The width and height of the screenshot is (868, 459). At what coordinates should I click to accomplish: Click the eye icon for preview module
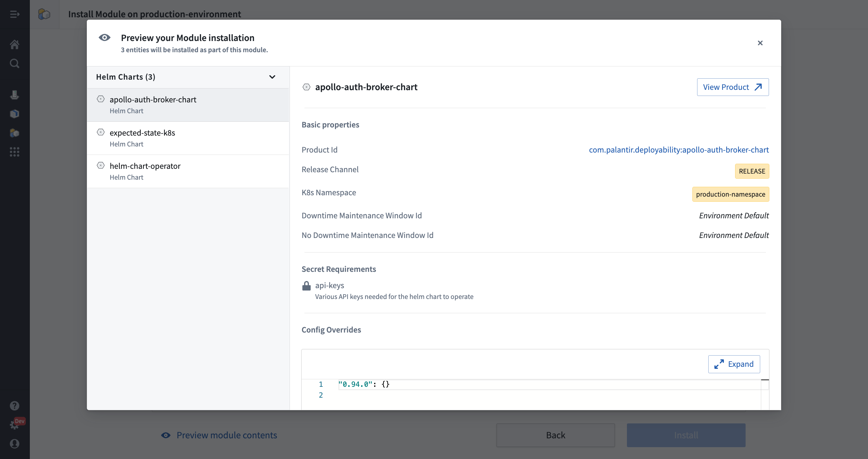click(166, 435)
